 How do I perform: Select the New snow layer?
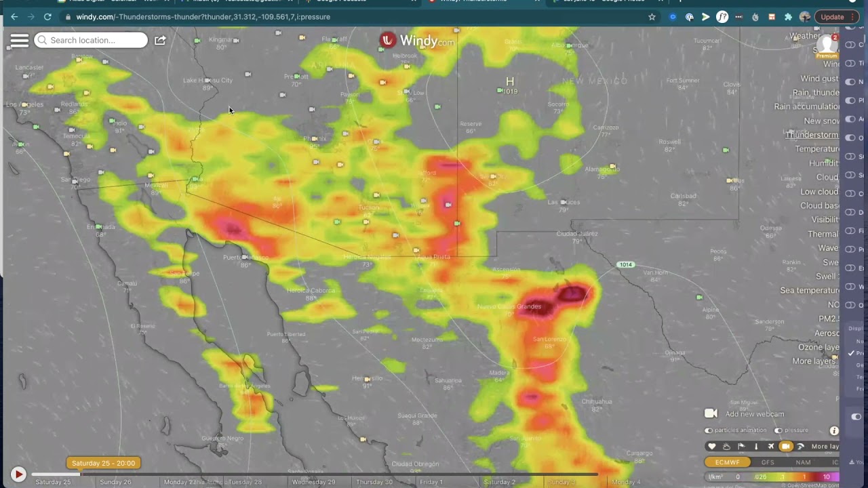821,121
